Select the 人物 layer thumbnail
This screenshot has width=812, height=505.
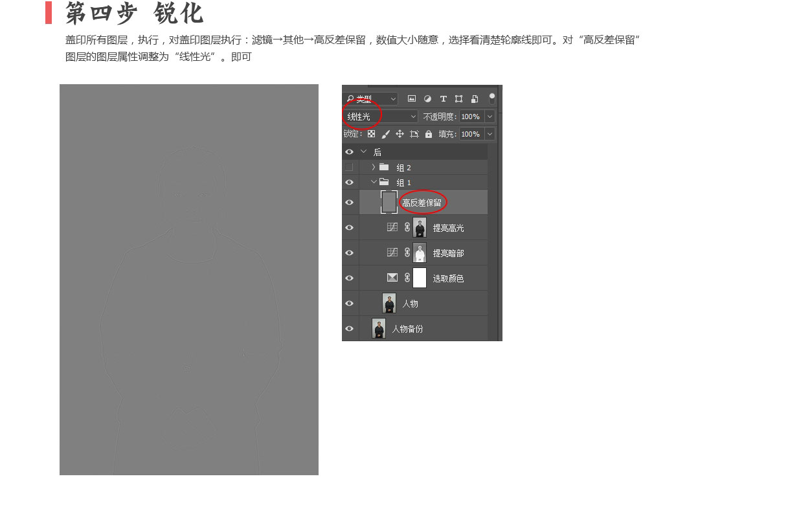[389, 303]
